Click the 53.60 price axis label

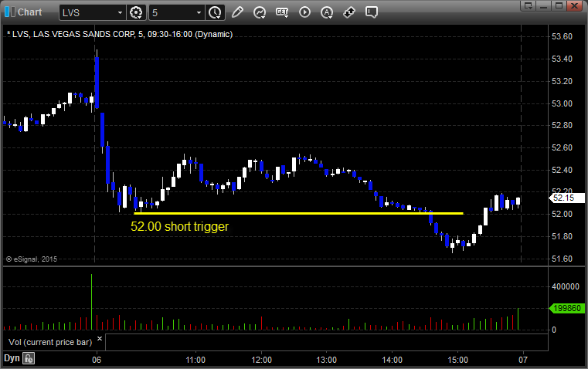[x=563, y=36]
